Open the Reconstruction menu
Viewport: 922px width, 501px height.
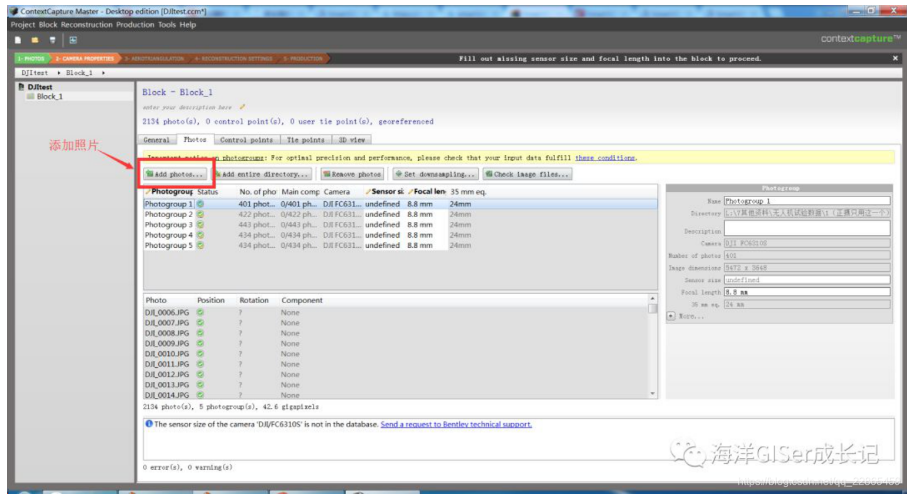pos(86,25)
